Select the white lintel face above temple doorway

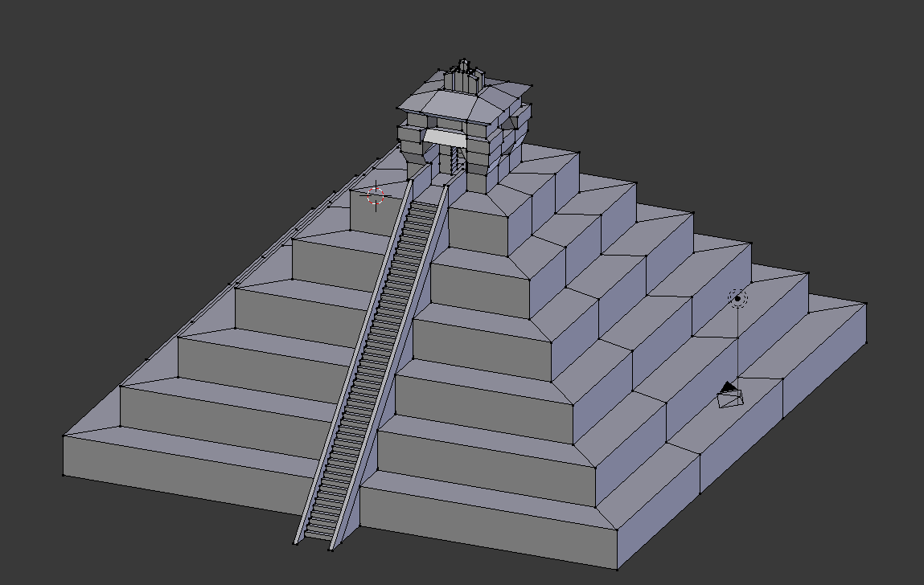pos(445,138)
